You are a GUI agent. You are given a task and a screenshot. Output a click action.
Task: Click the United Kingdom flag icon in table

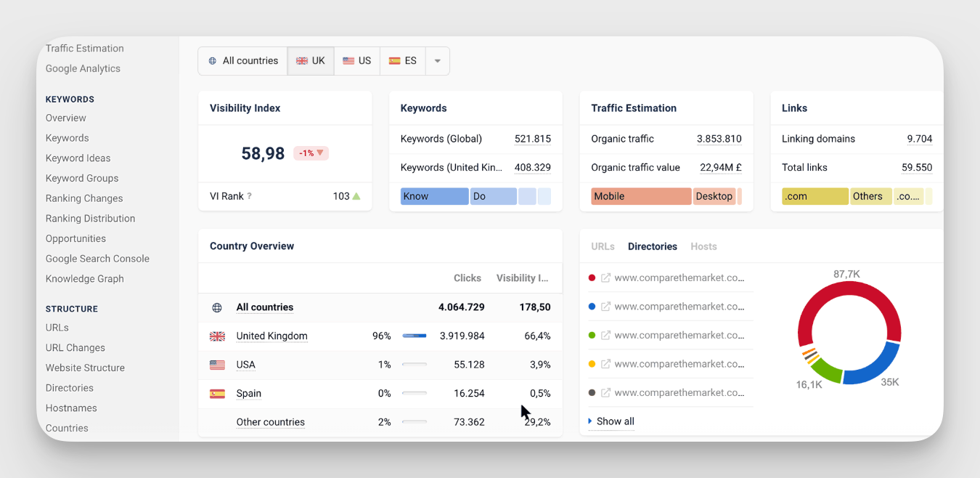217,336
